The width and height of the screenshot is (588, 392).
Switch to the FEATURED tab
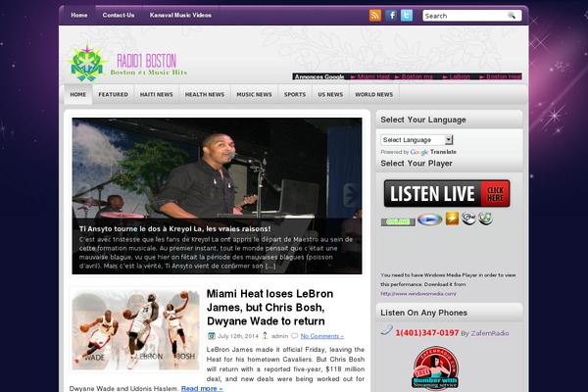click(x=114, y=94)
